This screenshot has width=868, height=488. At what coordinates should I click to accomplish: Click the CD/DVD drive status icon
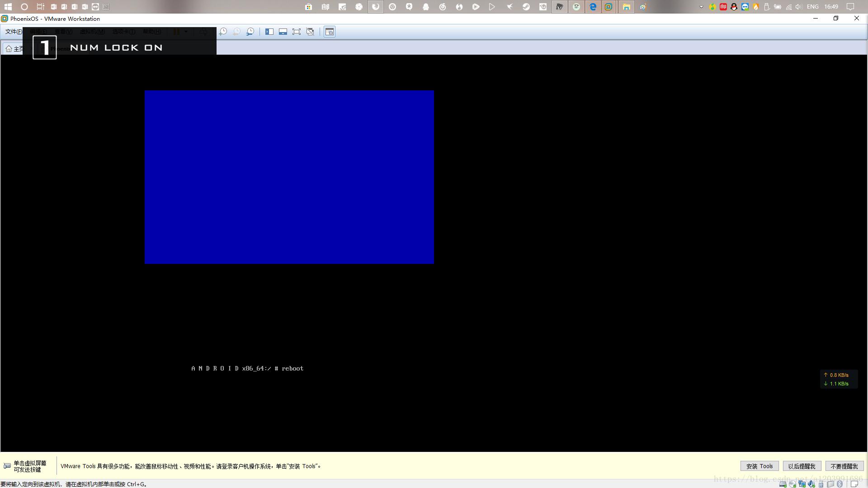[792, 484]
